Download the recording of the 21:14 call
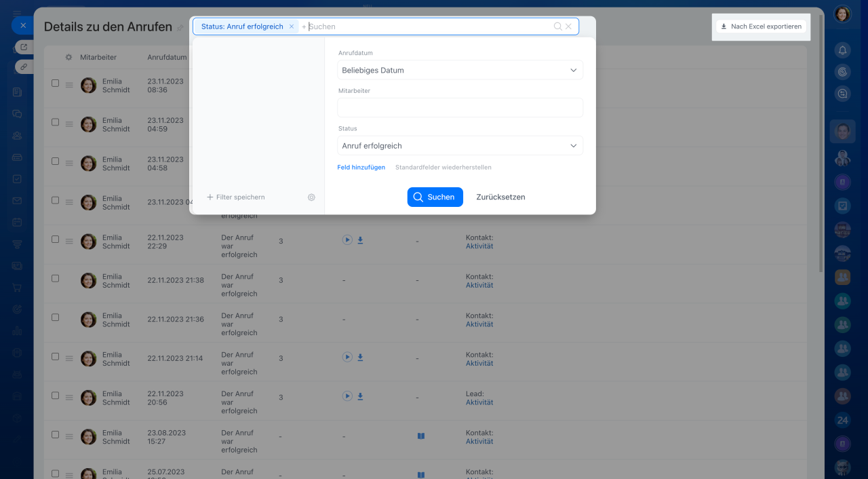 [x=361, y=358]
